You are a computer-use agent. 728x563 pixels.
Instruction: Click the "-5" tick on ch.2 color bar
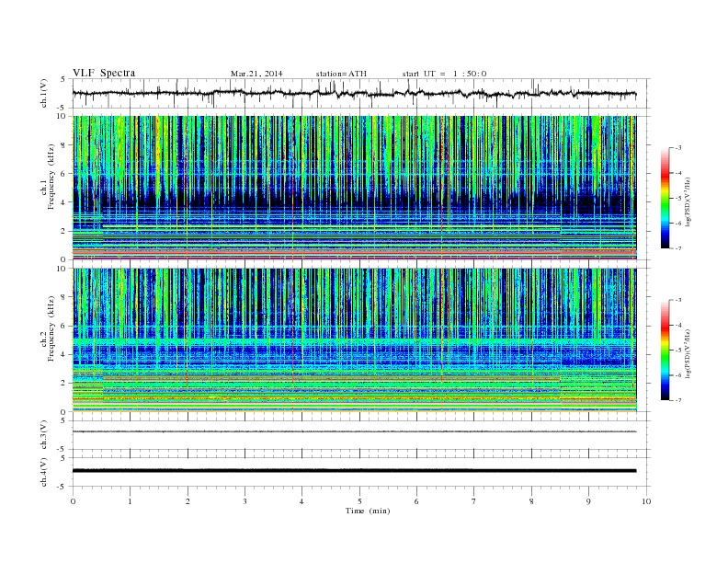click(678, 350)
